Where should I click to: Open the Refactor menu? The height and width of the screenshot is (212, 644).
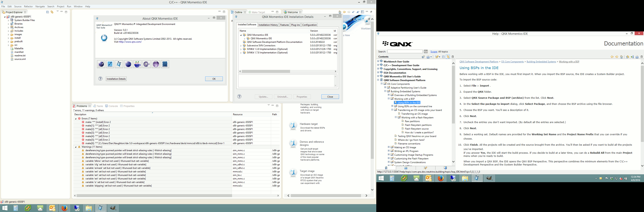point(28,6)
